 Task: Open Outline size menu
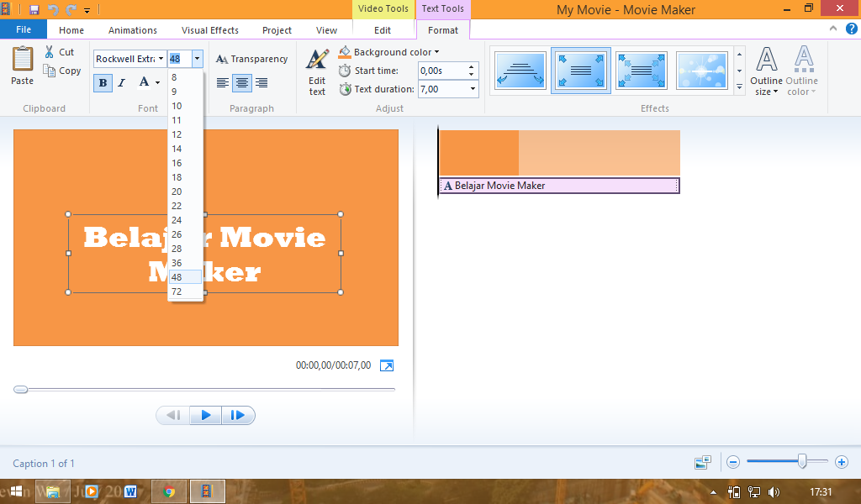coord(766,71)
